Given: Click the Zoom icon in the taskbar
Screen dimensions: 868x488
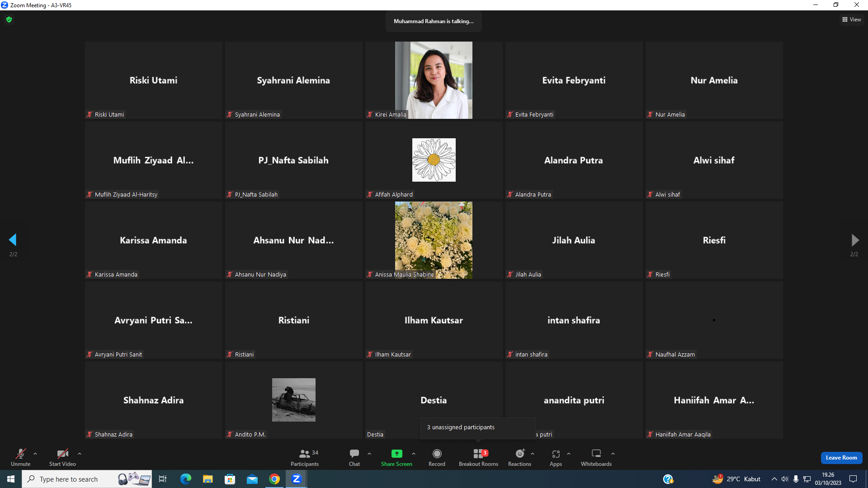Looking at the screenshot, I should [x=297, y=479].
